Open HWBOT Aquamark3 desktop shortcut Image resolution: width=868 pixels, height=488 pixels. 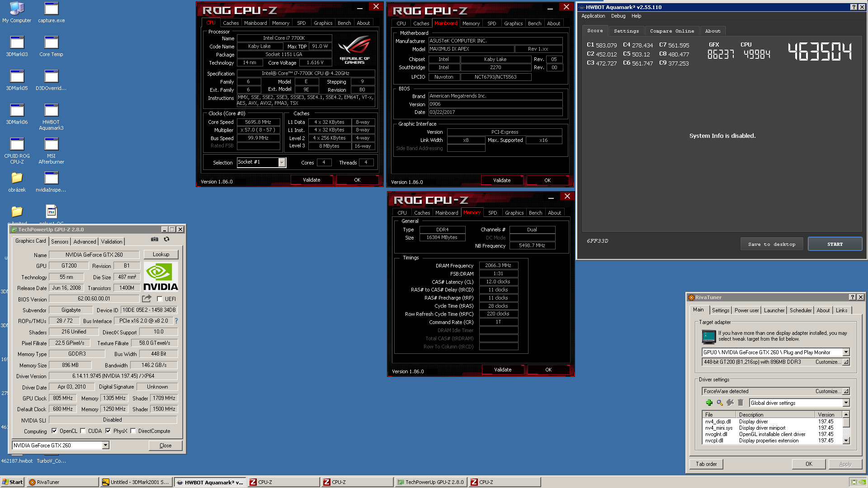(51, 117)
